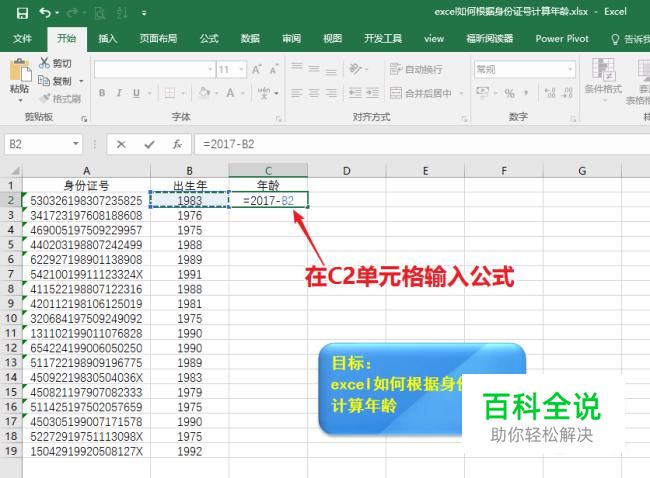Click the Decrease Indent icon
This screenshot has width=650, height=478.
[355, 93]
